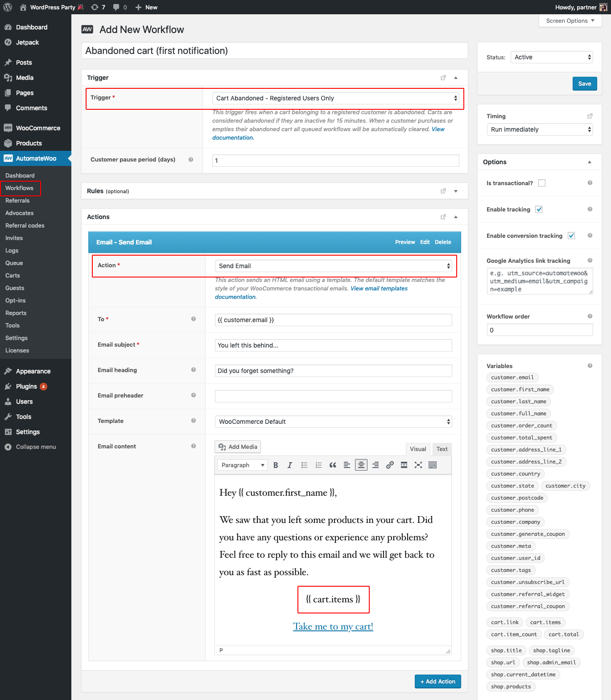This screenshot has height=700, width=611.
Task: Show help tooltip for Email heading
Action: tap(194, 370)
